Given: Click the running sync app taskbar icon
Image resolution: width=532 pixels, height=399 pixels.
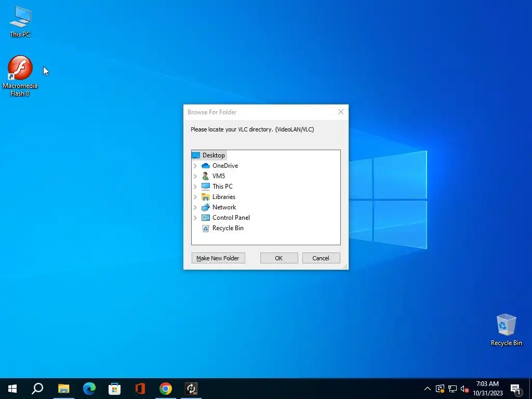Looking at the screenshot, I should point(191,389).
